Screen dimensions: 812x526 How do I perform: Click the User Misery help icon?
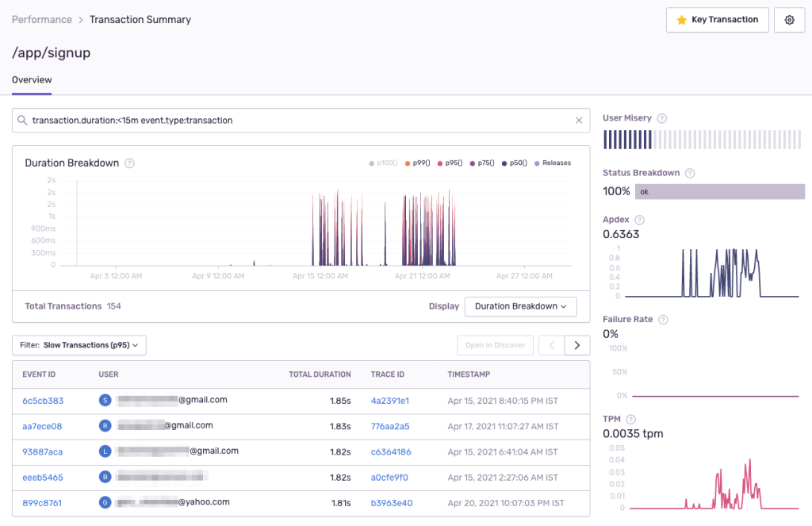[662, 118]
